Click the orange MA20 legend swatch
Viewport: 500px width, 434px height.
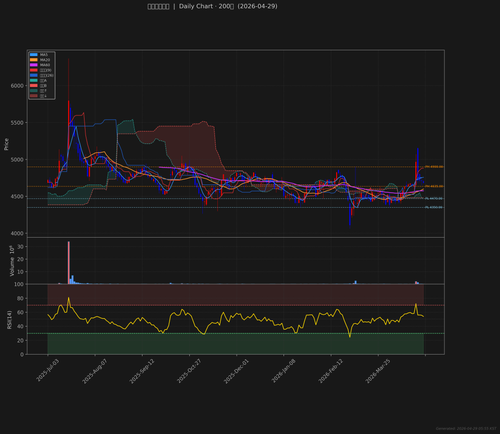(x=34, y=60)
